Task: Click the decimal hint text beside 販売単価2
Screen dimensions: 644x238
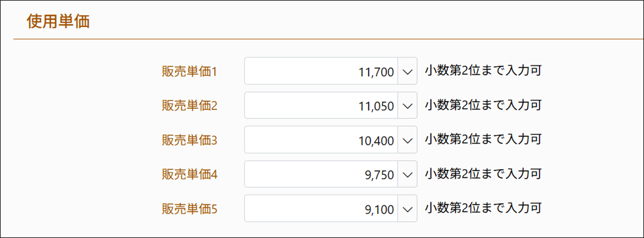Action: 483,105
